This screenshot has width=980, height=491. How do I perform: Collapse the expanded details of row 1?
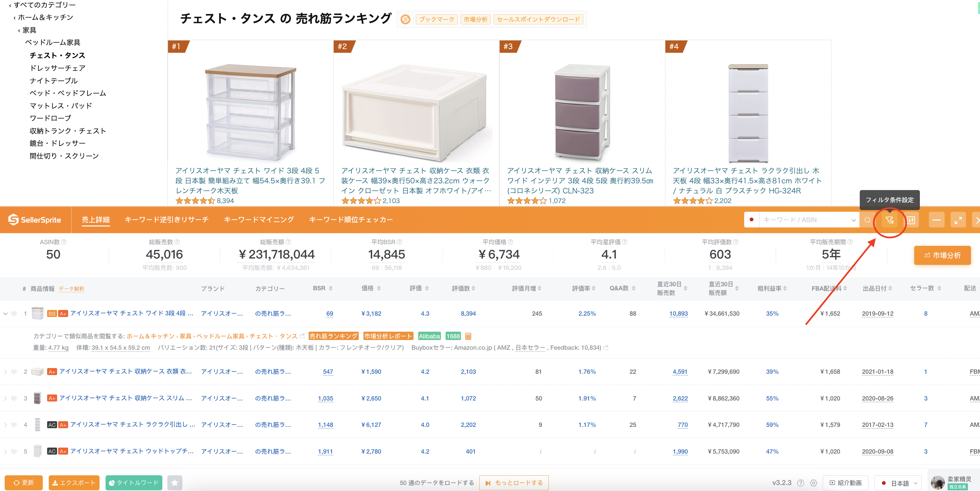pyautogui.click(x=5, y=313)
